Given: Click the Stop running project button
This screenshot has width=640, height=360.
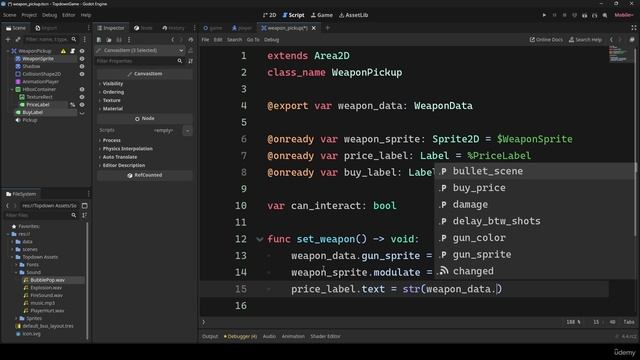Looking at the screenshot, I should [564, 15].
